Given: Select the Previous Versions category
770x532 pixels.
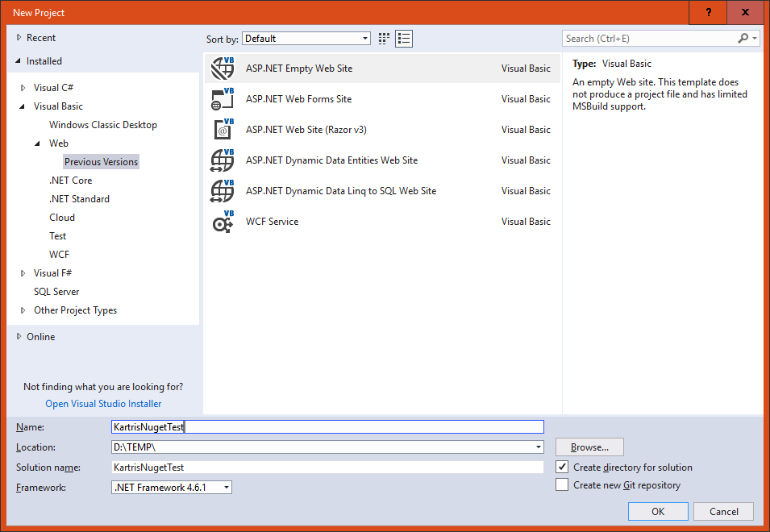Looking at the screenshot, I should point(101,161).
